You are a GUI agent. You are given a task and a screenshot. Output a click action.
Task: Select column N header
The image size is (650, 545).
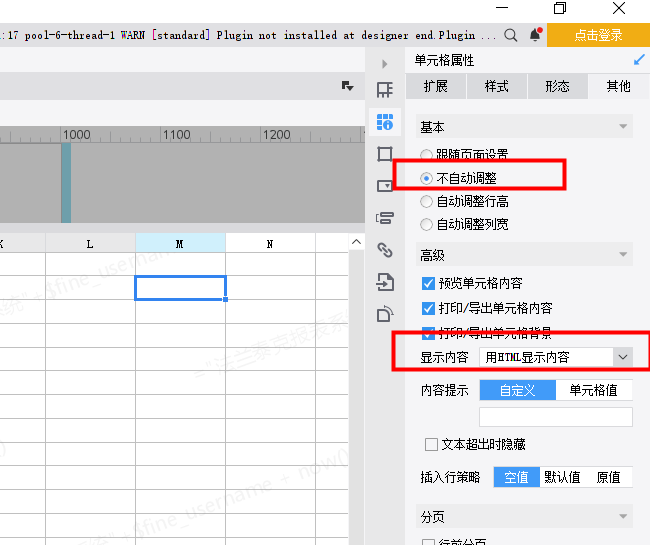click(x=270, y=243)
